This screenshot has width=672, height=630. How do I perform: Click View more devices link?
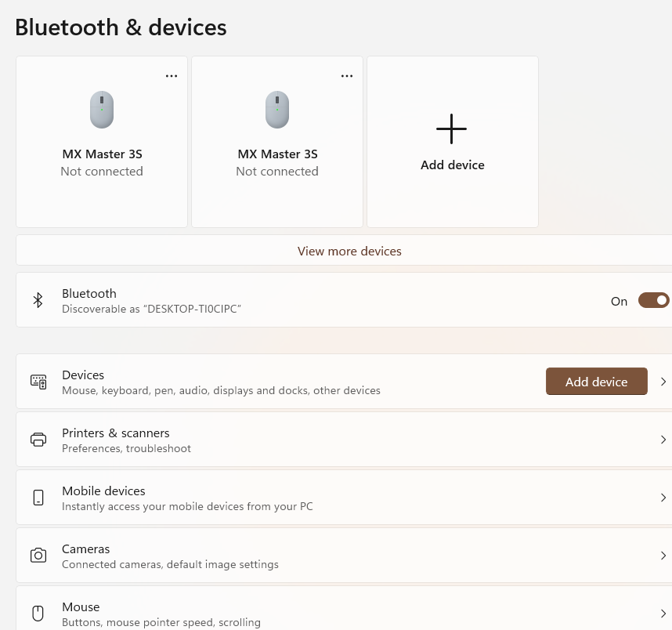349,251
